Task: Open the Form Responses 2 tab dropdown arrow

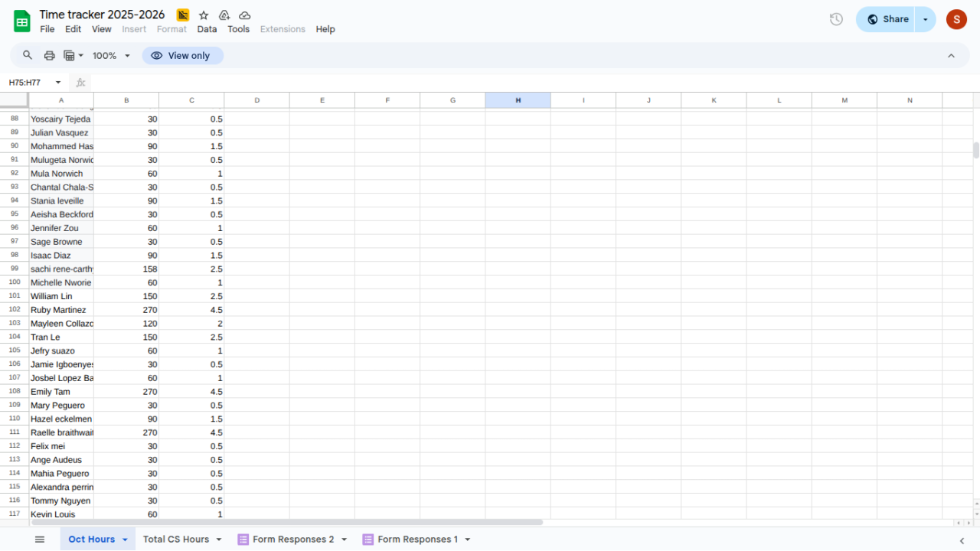Action: (x=344, y=540)
